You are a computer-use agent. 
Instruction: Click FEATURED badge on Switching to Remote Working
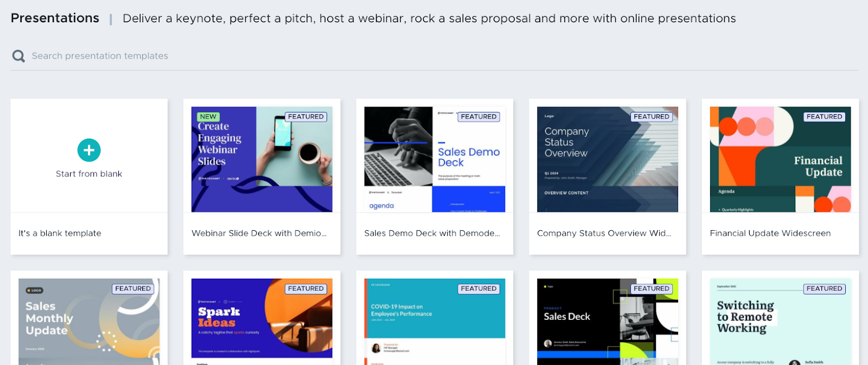[824, 289]
